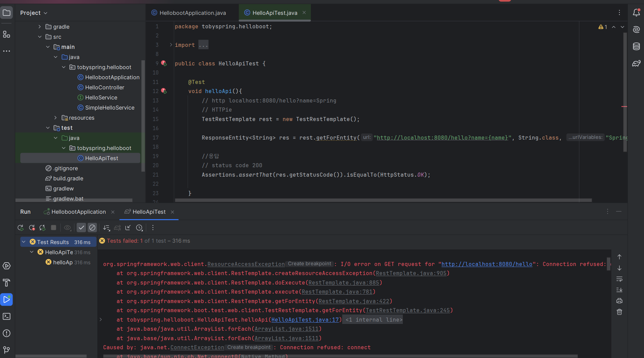Rerun failed tests
Image resolution: width=644 pixels, height=358 pixels.
coord(32,228)
